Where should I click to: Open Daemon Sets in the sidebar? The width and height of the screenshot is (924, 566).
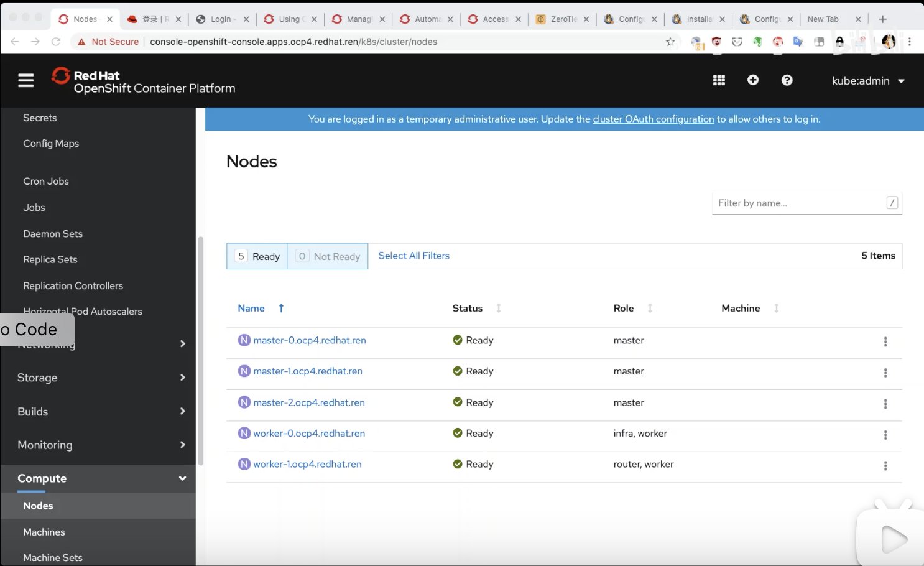[53, 234]
